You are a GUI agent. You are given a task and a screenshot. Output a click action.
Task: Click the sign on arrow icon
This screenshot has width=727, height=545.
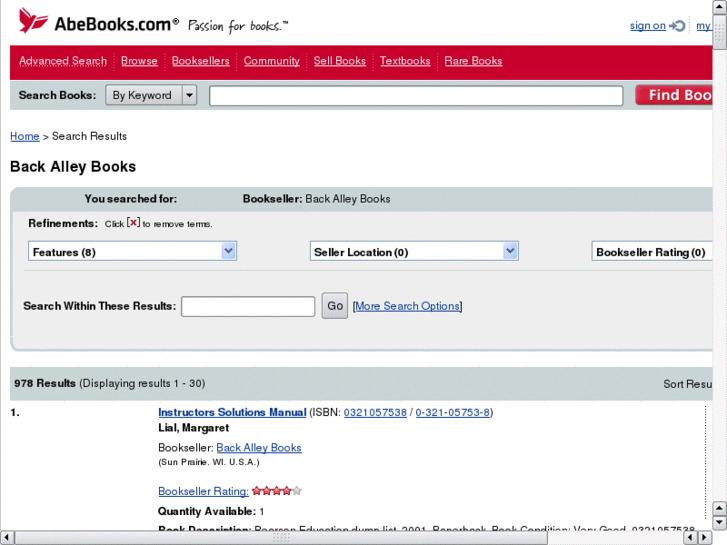click(x=677, y=26)
